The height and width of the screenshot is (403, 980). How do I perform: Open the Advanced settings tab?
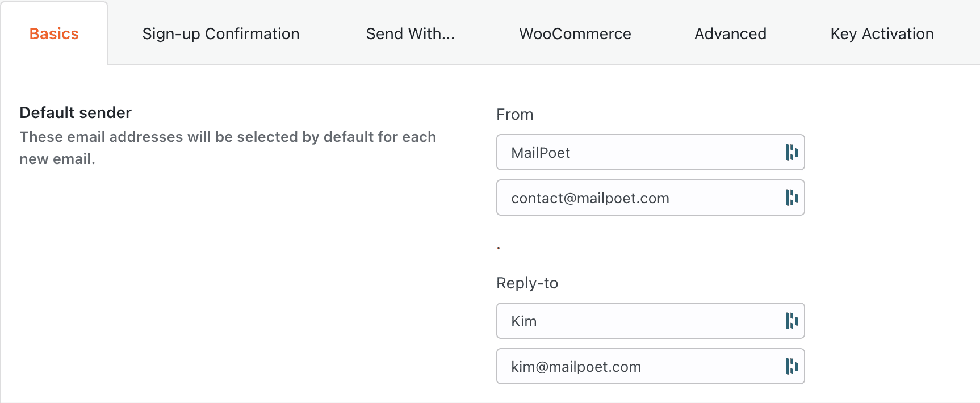tap(730, 34)
